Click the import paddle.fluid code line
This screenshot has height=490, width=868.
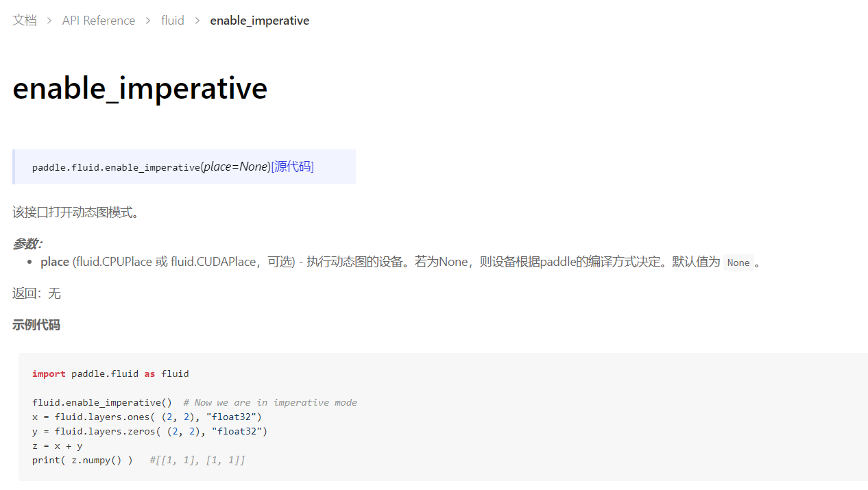[110, 373]
